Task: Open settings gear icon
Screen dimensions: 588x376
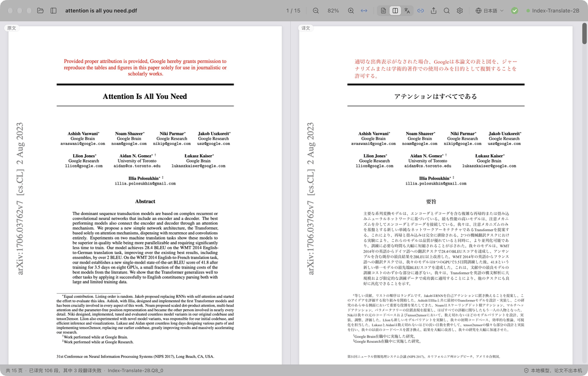Action: (x=460, y=11)
